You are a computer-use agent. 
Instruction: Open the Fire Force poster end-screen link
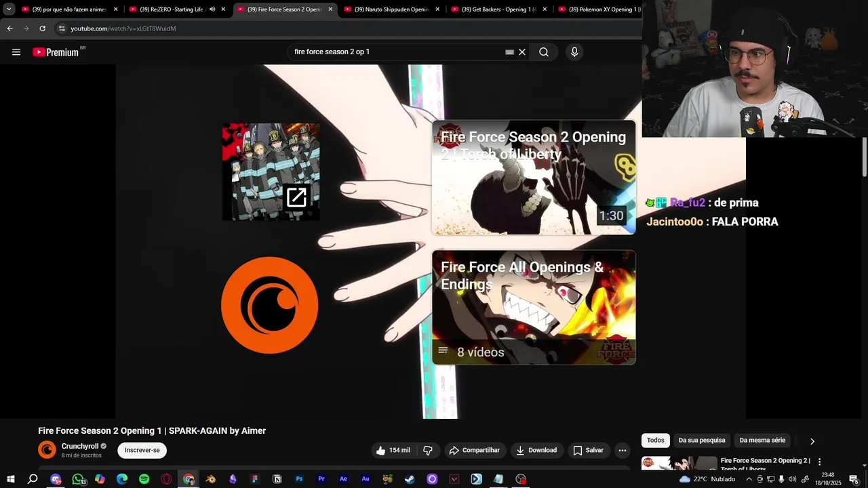click(271, 172)
